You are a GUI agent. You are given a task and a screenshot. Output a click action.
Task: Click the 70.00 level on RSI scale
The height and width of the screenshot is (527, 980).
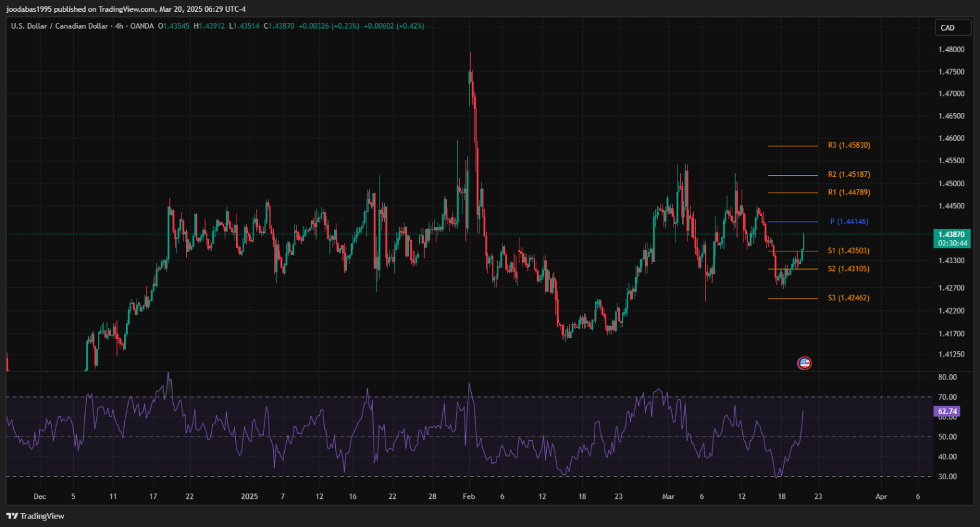tap(947, 397)
